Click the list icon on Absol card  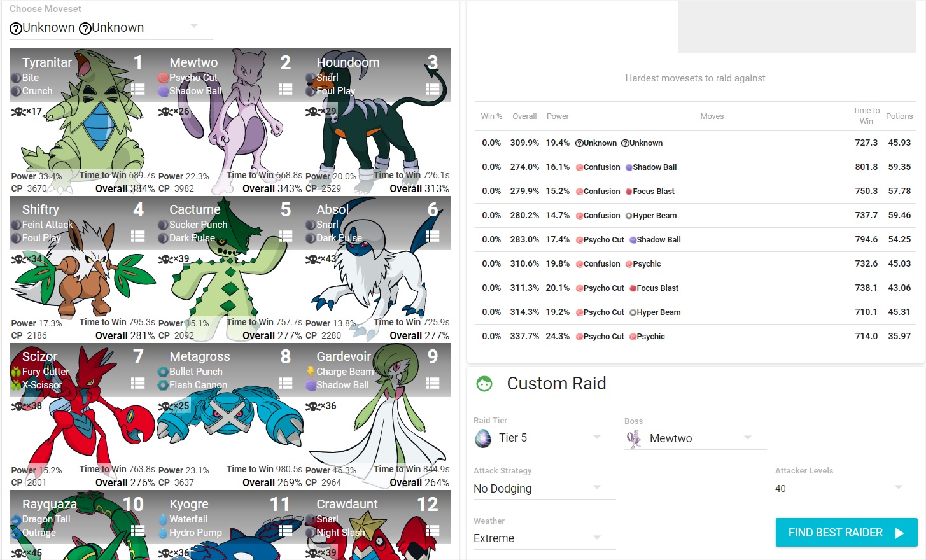point(432,236)
